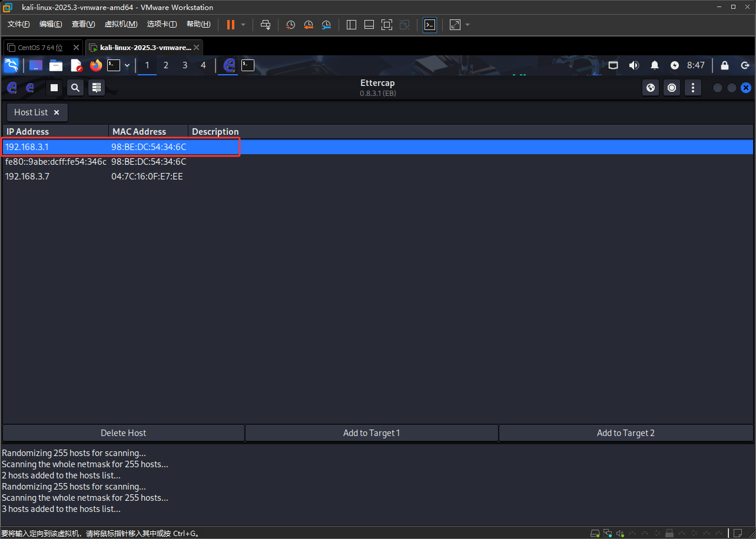The height and width of the screenshot is (539, 756).
Task: Expand the VMware stretch view dropdown arrow
Action: tap(467, 25)
